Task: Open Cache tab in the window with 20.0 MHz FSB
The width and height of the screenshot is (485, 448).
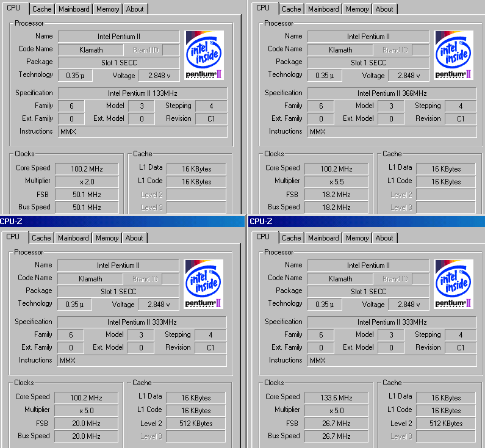Action: point(41,238)
